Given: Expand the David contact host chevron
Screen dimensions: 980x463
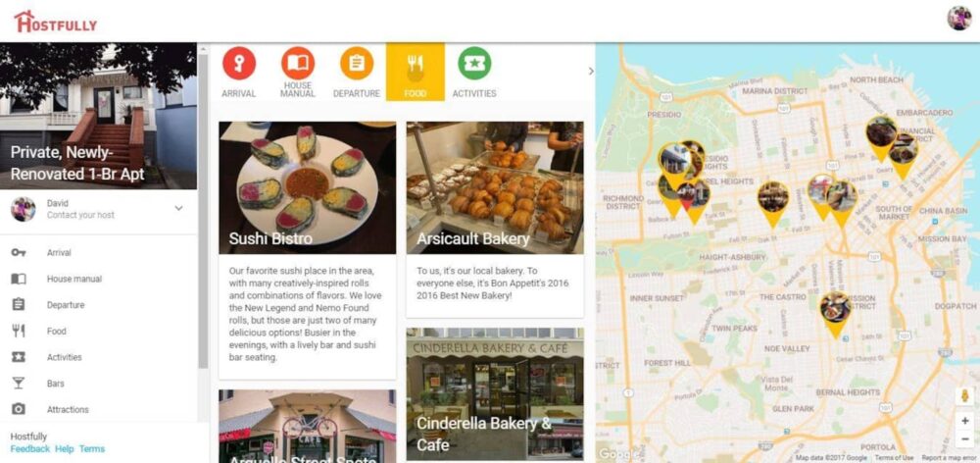Looking at the screenshot, I should click(178, 208).
